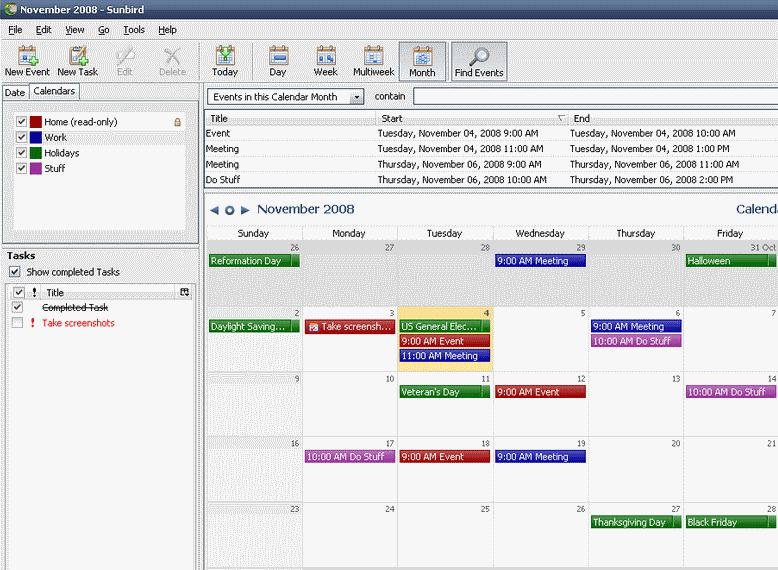
Task: Select the Halloween event
Action: click(x=731, y=261)
